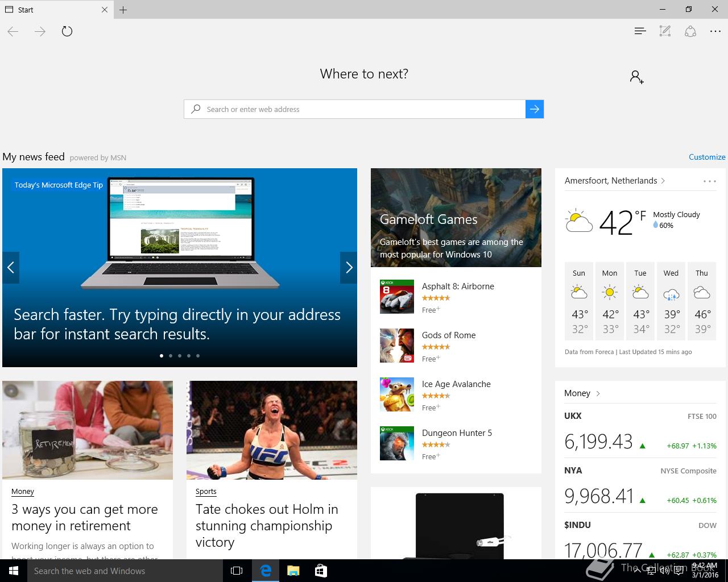Viewport: 728px width, 582px height.
Task: Select the first carousel dot indicator
Action: click(162, 356)
